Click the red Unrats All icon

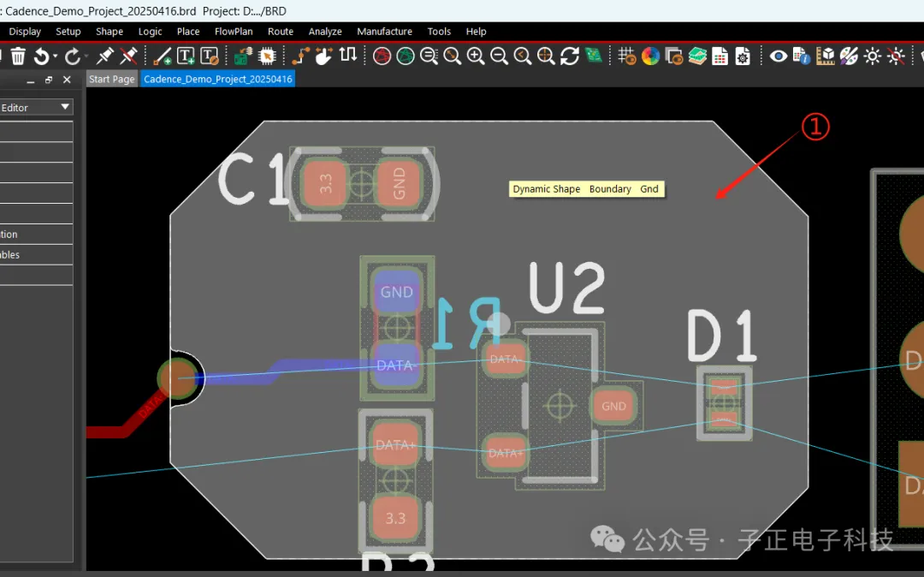pos(382,56)
